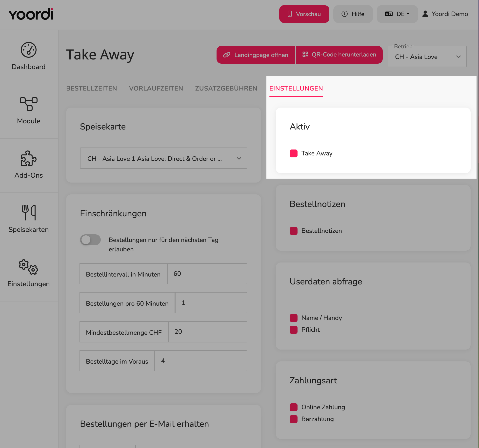
Task: Click the info icon in Hilfe
Action: tap(344, 14)
